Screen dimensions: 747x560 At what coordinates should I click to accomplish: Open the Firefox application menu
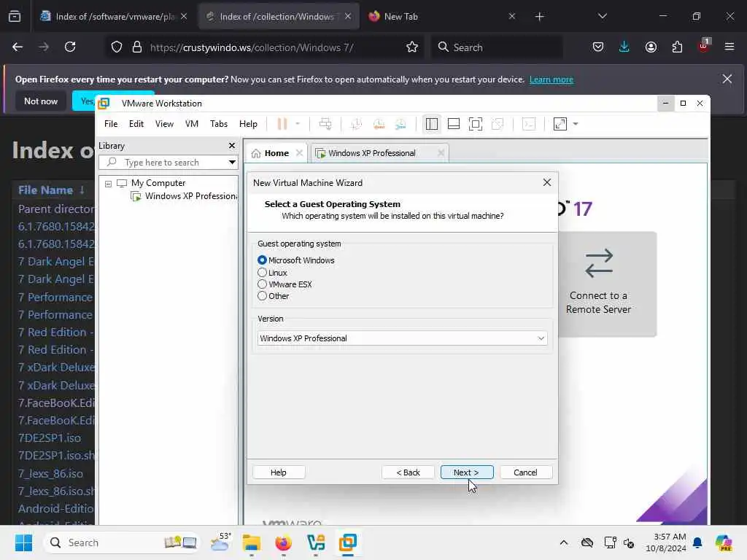click(729, 47)
